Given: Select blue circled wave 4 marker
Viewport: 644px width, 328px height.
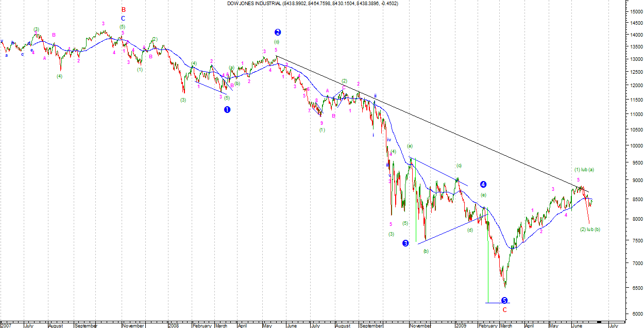Looking at the screenshot, I should (x=483, y=184).
